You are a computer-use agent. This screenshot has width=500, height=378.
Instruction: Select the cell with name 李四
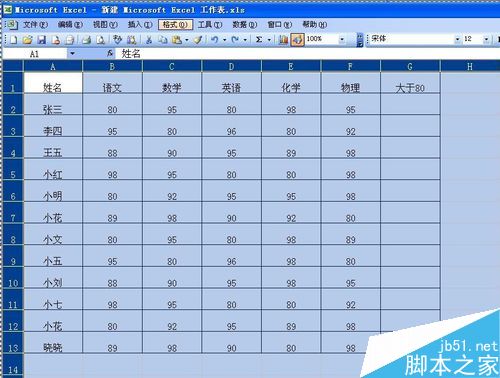point(53,126)
